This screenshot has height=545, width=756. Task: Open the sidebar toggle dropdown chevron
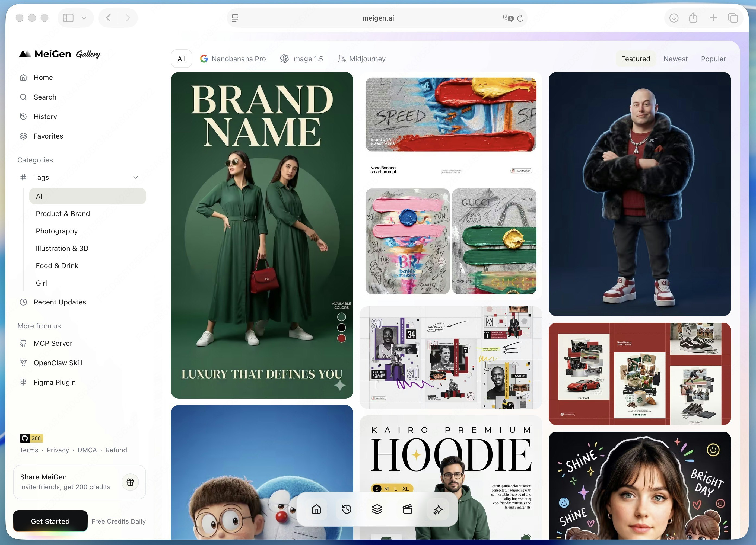84,18
